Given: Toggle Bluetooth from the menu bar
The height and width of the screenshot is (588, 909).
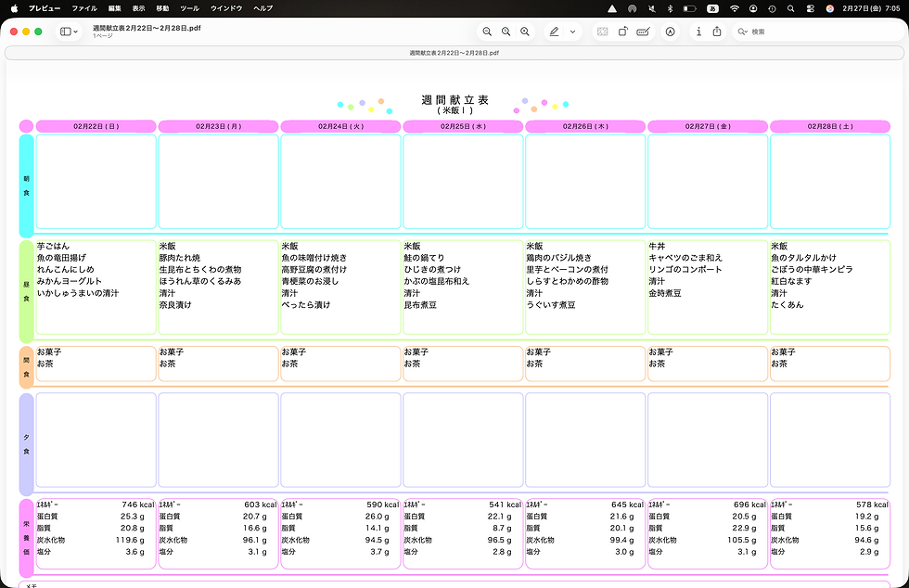Looking at the screenshot, I should coord(672,8).
